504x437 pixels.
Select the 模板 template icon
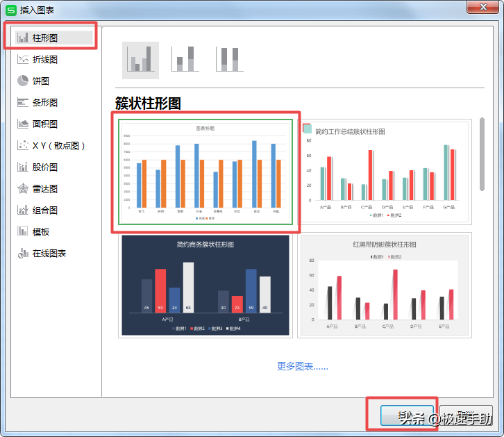point(23,232)
